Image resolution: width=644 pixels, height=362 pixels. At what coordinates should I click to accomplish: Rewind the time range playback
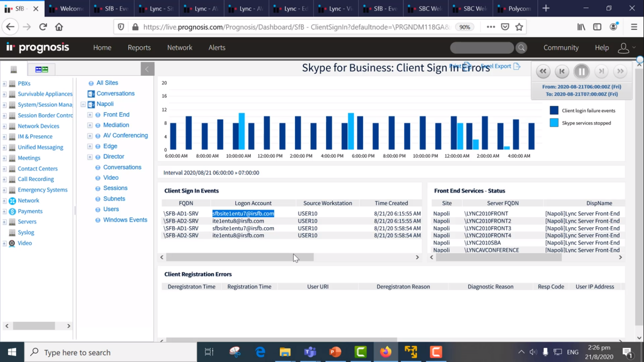point(543,71)
